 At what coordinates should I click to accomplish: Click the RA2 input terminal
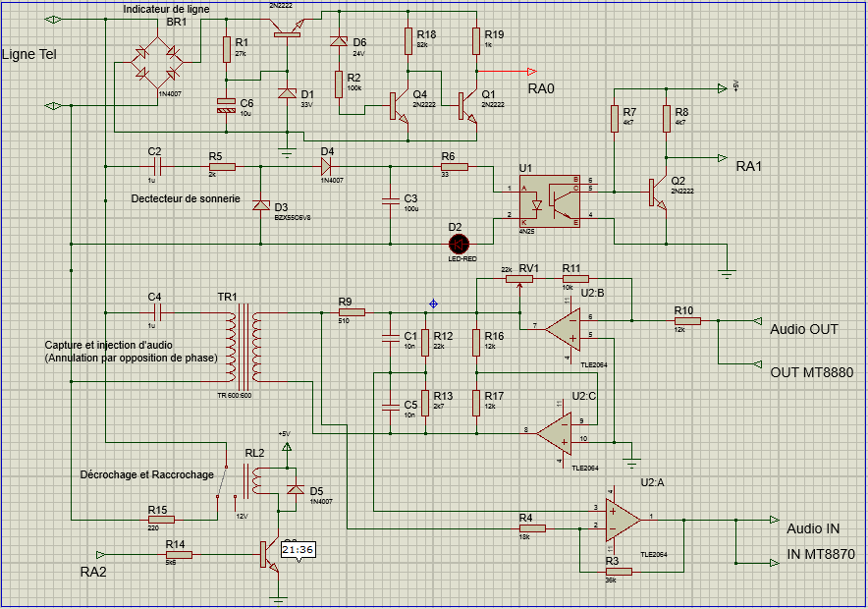click(101, 554)
